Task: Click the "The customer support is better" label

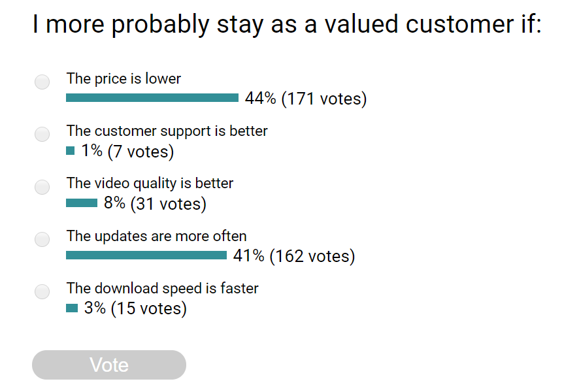Action: click(167, 131)
